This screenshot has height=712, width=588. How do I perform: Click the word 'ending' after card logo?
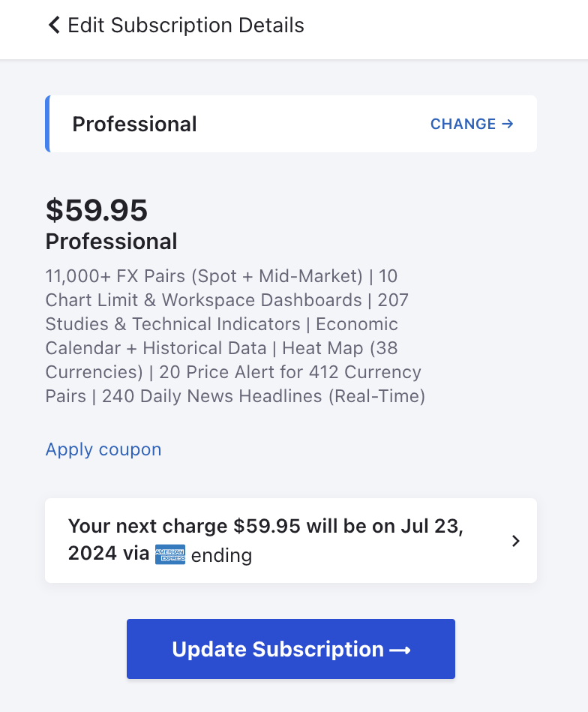coord(221,556)
